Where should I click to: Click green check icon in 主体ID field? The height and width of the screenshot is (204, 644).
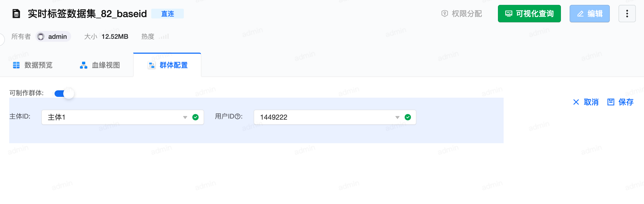point(195,117)
